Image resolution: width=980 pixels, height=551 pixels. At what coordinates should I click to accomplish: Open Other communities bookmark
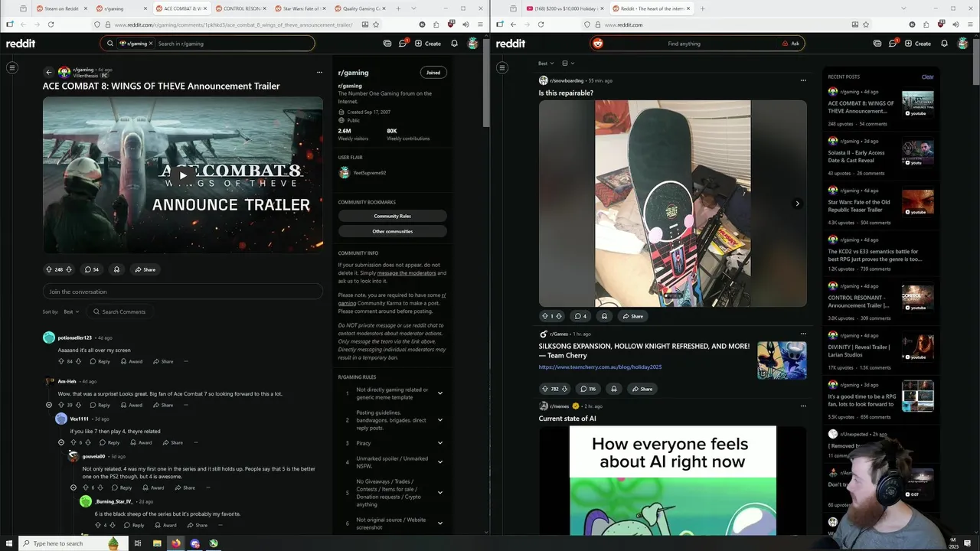tap(392, 231)
